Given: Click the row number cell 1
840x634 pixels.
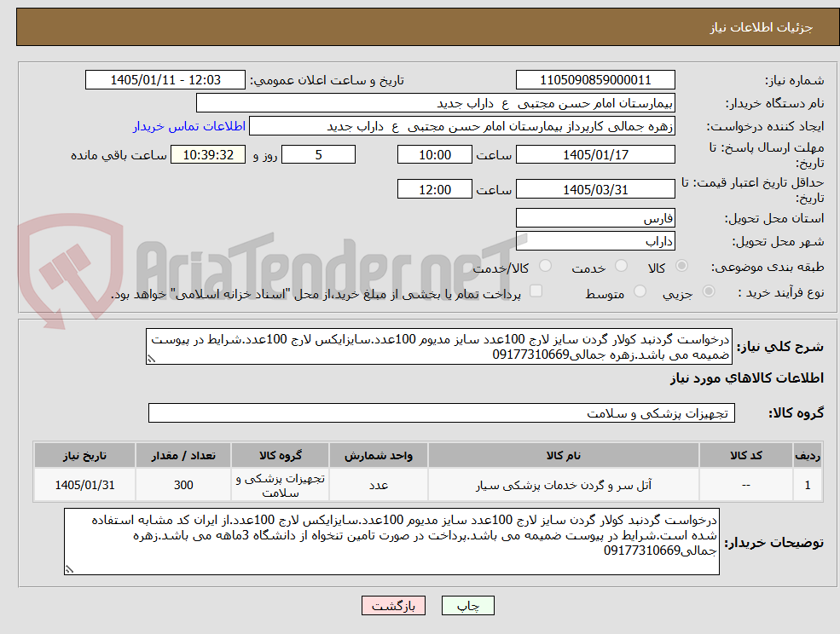Looking at the screenshot, I should coord(808,485).
